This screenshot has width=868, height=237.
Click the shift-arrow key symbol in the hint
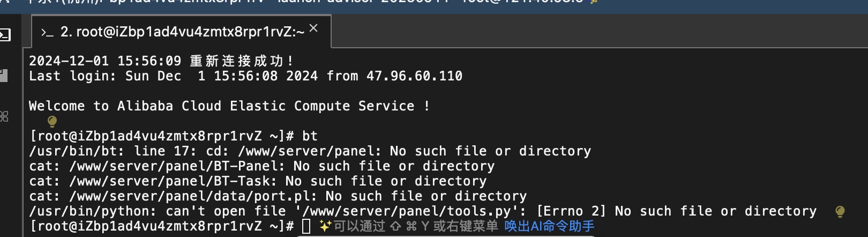395,226
